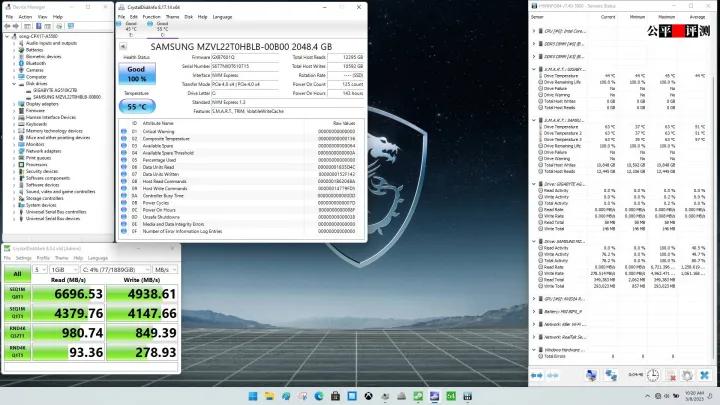Screen dimensions: 720x405
Task: Open Xbox app from the taskbar
Action: pyautogui.click(x=368, y=396)
